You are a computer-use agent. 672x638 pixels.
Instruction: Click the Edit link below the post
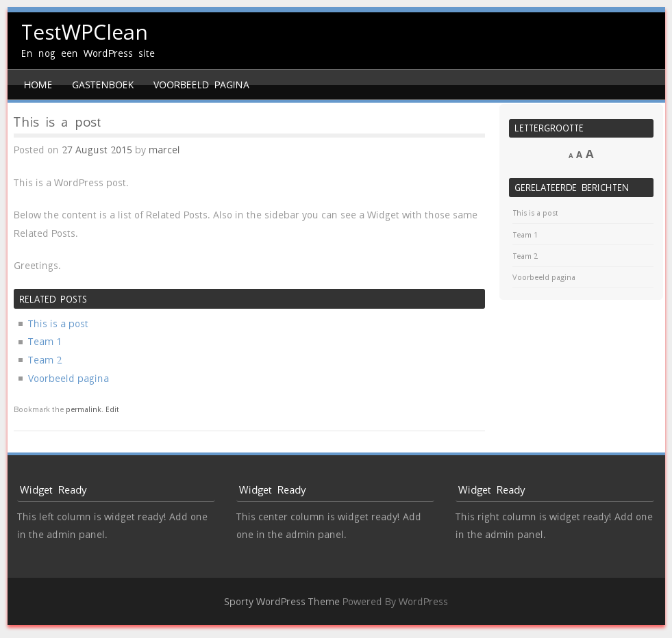112,409
